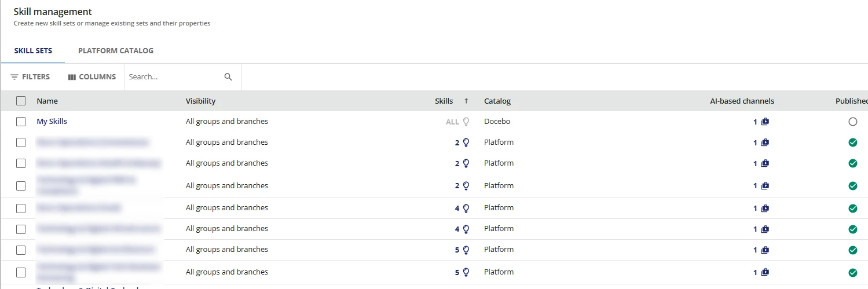Select the Skill Sets tab
This screenshot has height=289, width=868.
tap(33, 51)
